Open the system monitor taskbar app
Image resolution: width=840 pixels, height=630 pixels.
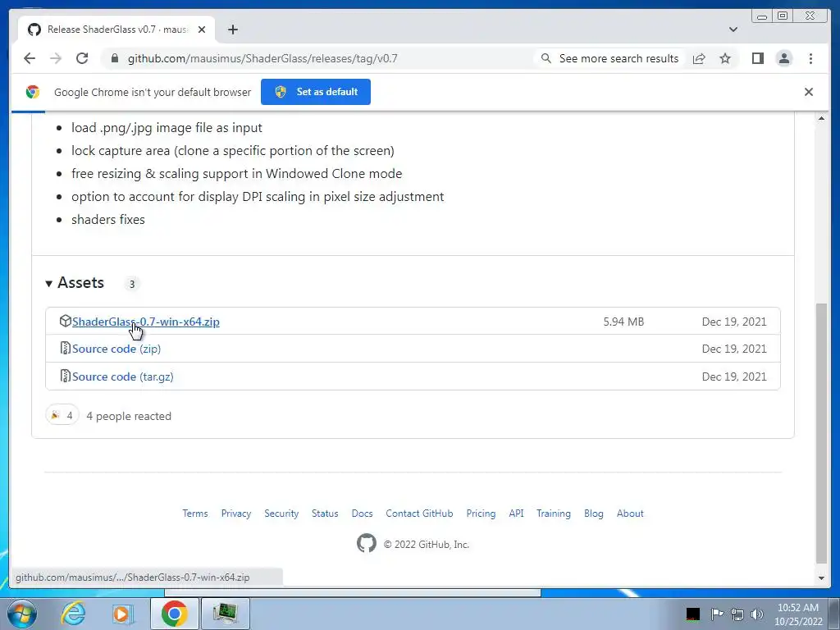225,614
